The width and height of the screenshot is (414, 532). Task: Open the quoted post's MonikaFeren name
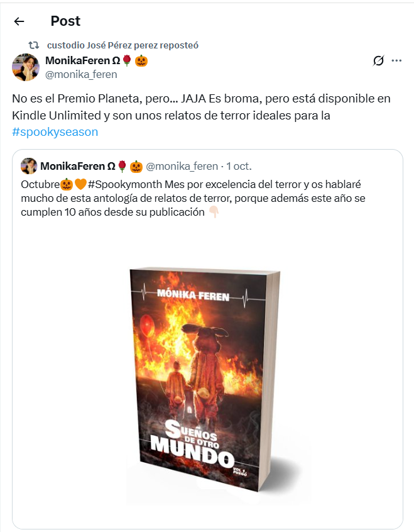[78, 166]
